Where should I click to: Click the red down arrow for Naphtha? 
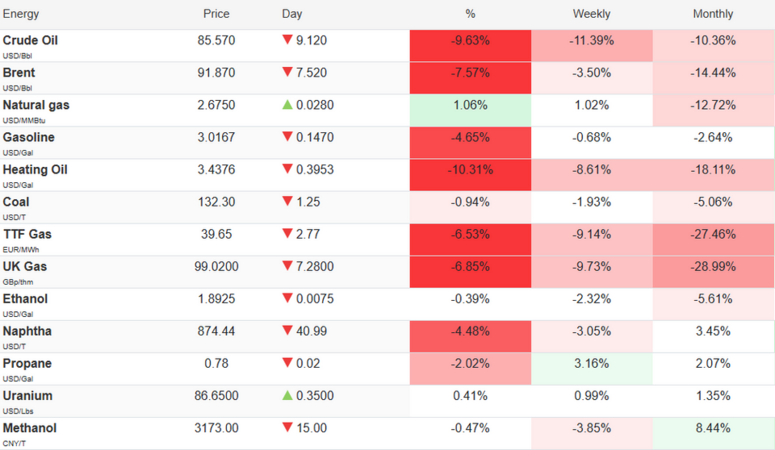point(287,330)
